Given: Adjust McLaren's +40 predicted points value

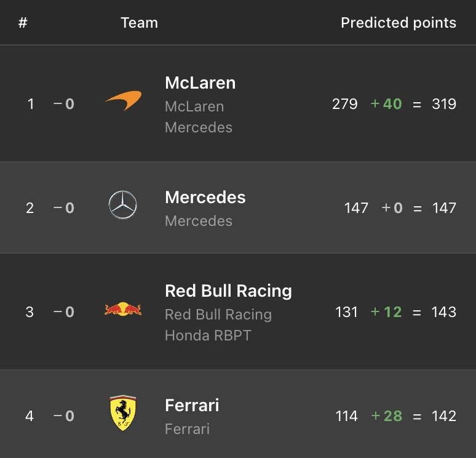Looking at the screenshot, I should [x=386, y=104].
